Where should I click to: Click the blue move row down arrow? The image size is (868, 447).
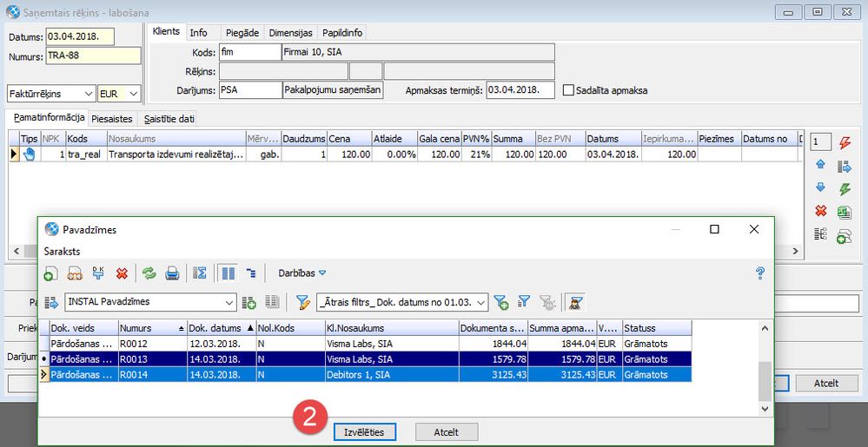pyautogui.click(x=819, y=188)
